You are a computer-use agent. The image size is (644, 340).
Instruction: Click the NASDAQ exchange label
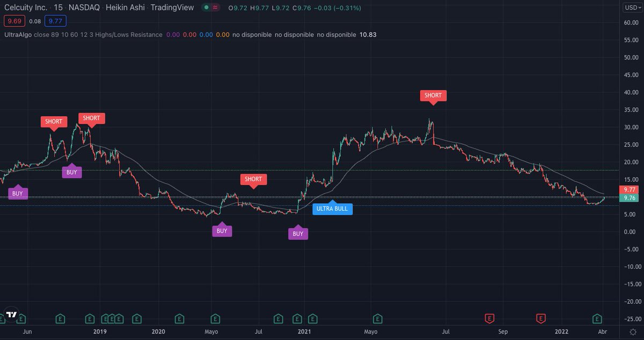84,8
